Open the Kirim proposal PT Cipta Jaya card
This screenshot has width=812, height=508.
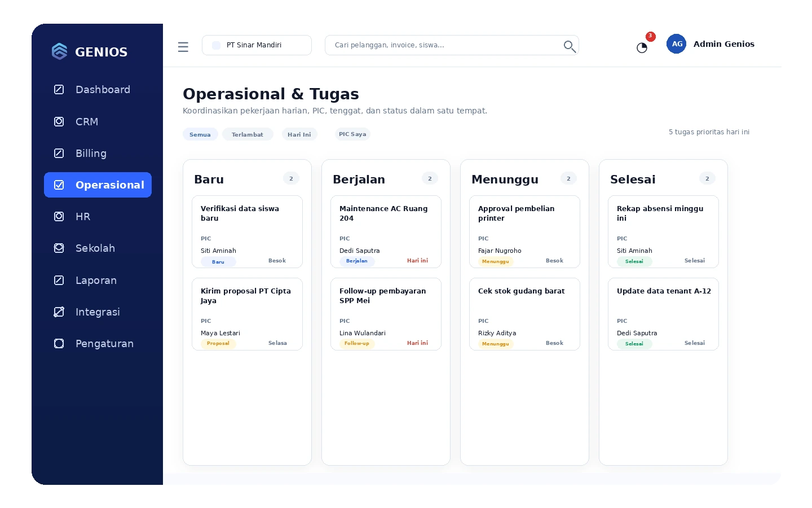pyautogui.click(x=247, y=314)
